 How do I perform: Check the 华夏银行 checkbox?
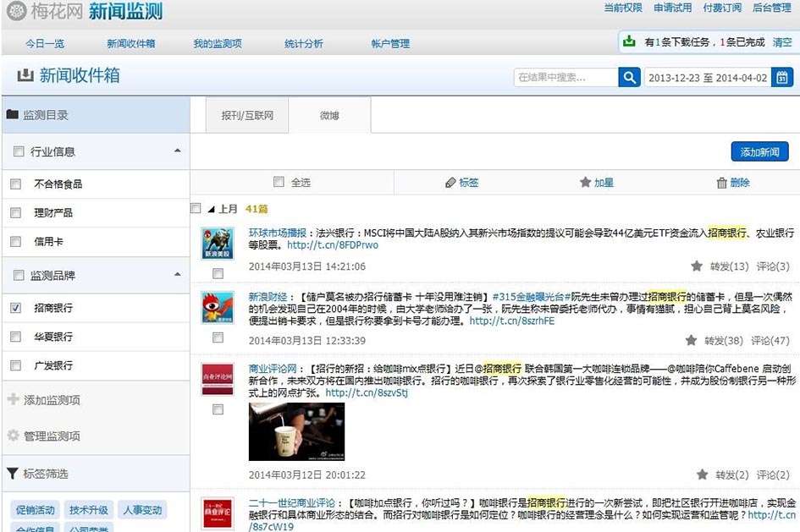(x=16, y=337)
